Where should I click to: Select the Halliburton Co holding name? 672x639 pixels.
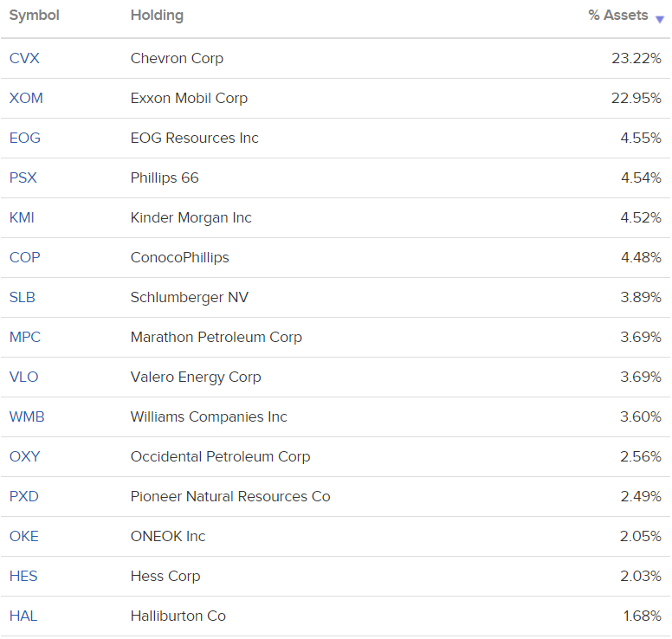(x=178, y=616)
